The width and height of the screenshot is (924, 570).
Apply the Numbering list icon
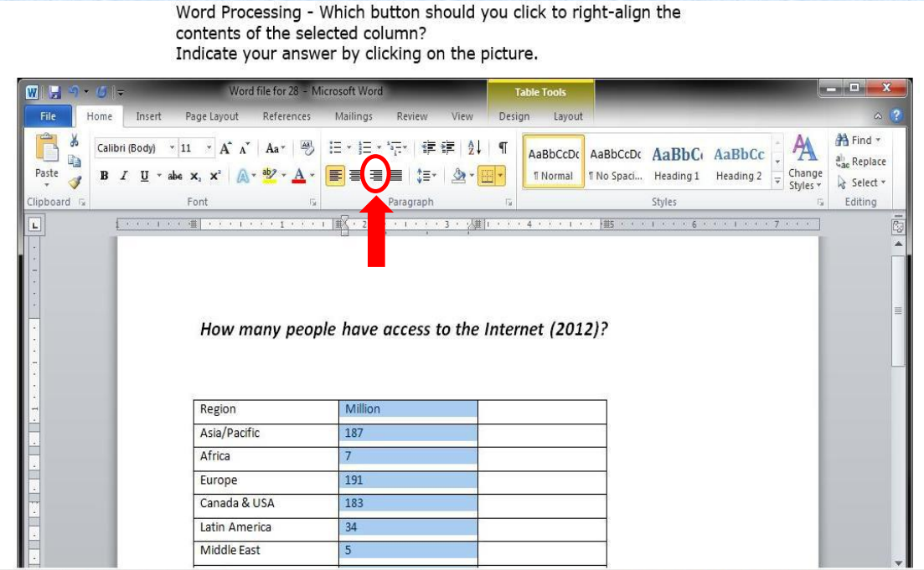(x=365, y=147)
